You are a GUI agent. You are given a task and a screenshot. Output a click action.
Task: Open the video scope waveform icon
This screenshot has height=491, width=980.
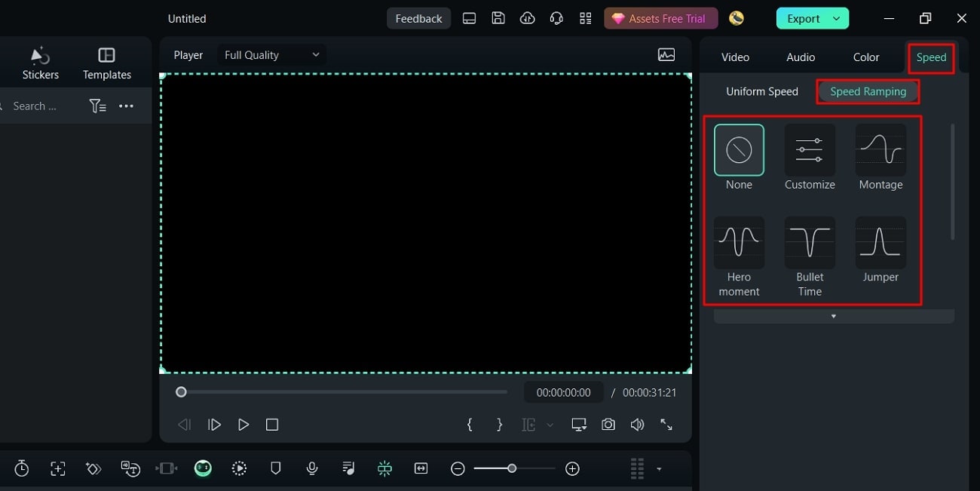[666, 54]
